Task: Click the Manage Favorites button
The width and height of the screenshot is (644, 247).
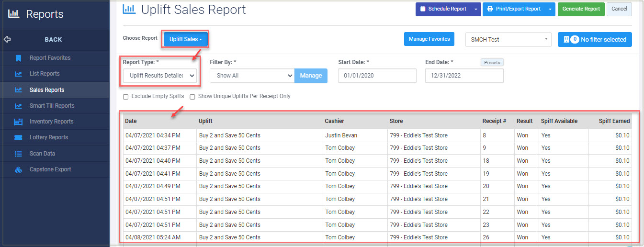Action: coord(429,39)
